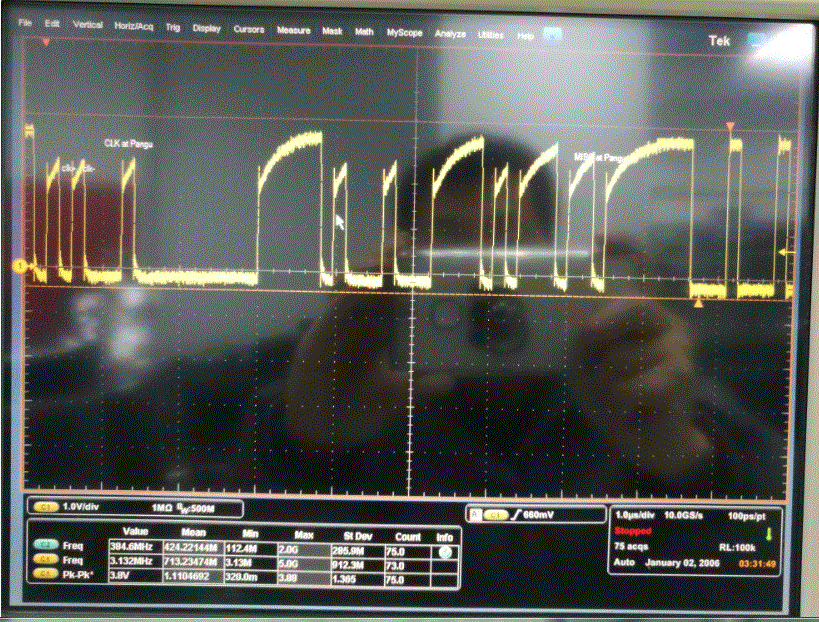Open the Vertical menu
This screenshot has height=622, width=819.
click(87, 25)
